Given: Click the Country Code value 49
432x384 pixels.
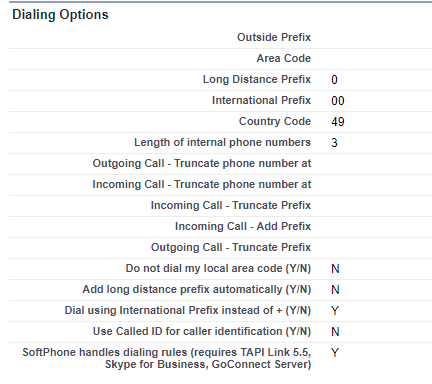Looking at the screenshot, I should (338, 122).
